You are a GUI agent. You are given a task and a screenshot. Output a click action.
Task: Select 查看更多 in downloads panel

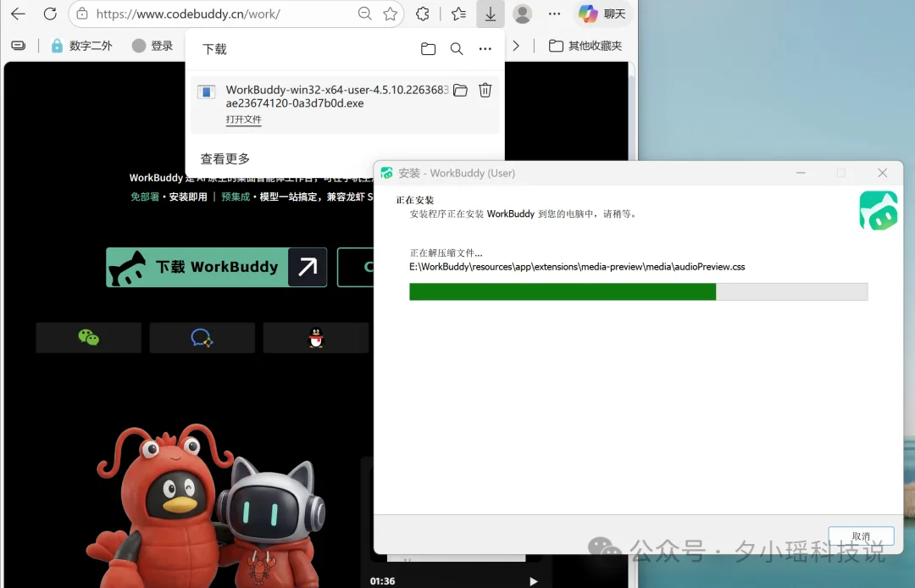[225, 158]
